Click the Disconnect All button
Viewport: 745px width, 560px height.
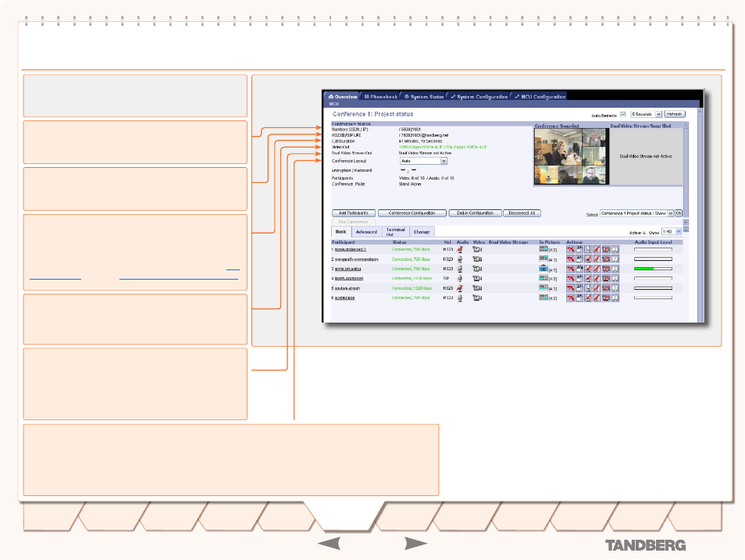pyautogui.click(x=522, y=213)
